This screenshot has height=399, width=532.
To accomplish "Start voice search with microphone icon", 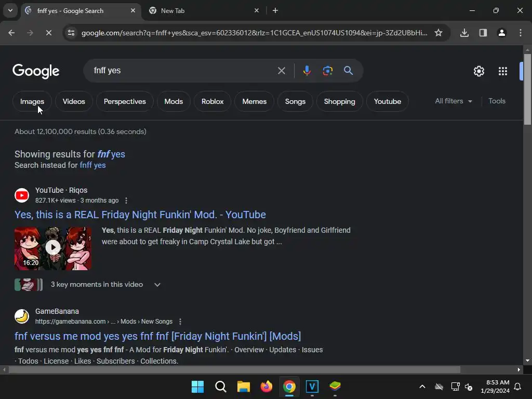I will [307, 71].
